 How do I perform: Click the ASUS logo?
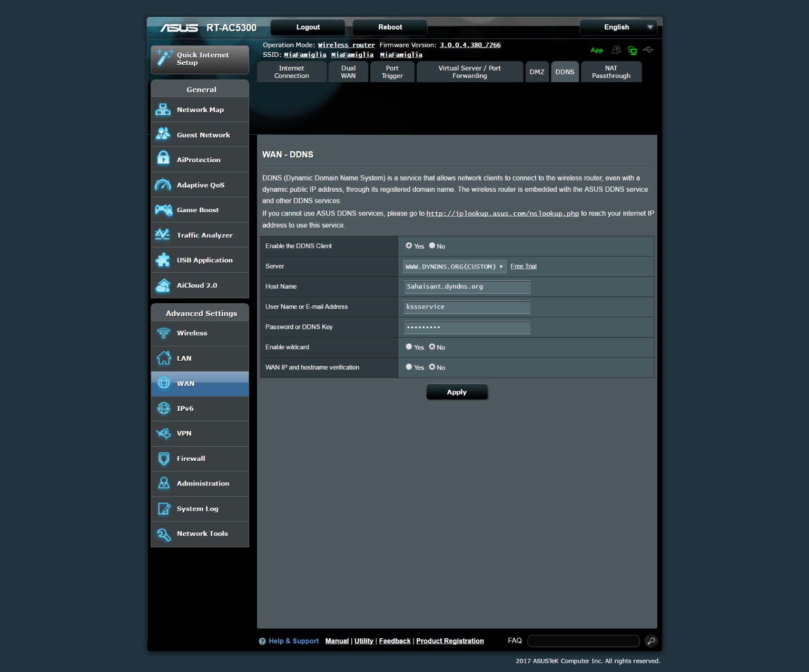179,27
